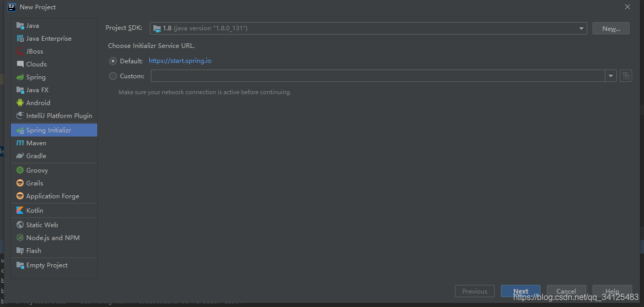Click the icon beside the Custom URL field
The width and height of the screenshot is (644, 307).
click(x=625, y=76)
